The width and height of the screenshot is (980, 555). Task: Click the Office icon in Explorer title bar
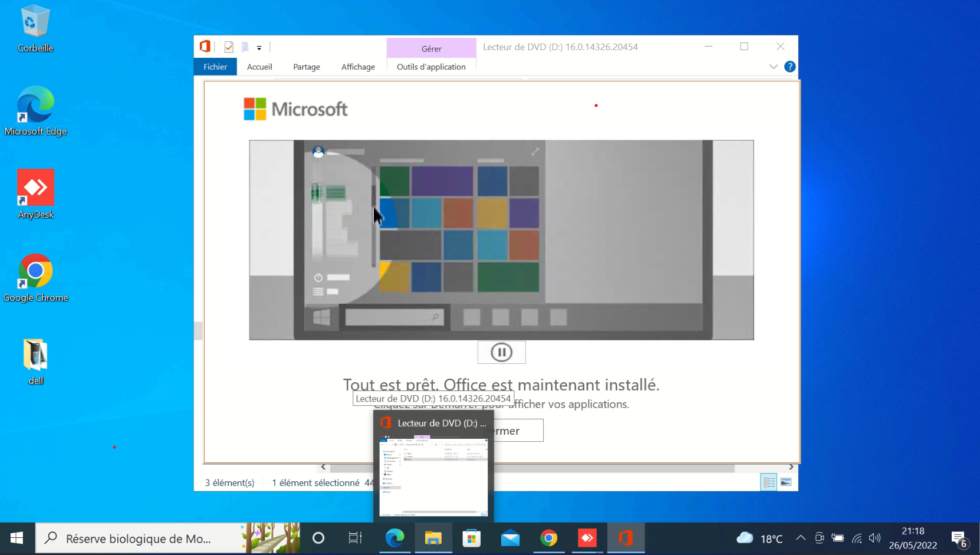pyautogui.click(x=205, y=47)
